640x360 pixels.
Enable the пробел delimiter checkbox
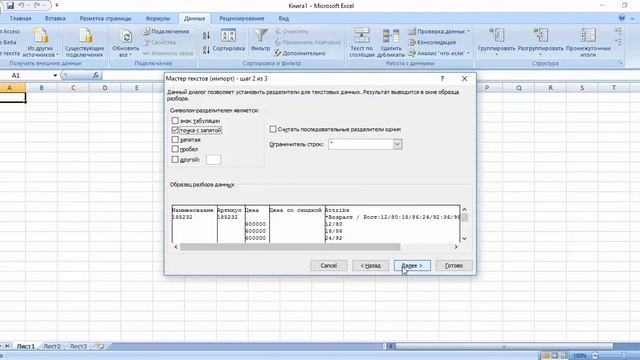click(x=175, y=149)
